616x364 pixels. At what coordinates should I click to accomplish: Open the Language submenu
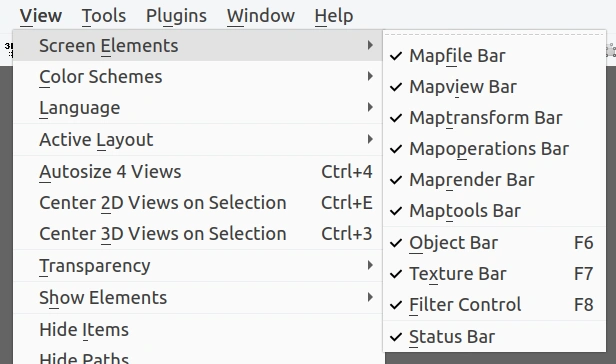[198, 108]
